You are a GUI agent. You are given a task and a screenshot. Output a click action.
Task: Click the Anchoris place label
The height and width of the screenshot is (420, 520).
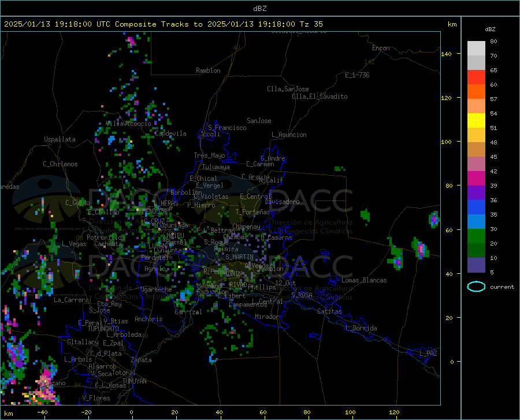pos(148,319)
